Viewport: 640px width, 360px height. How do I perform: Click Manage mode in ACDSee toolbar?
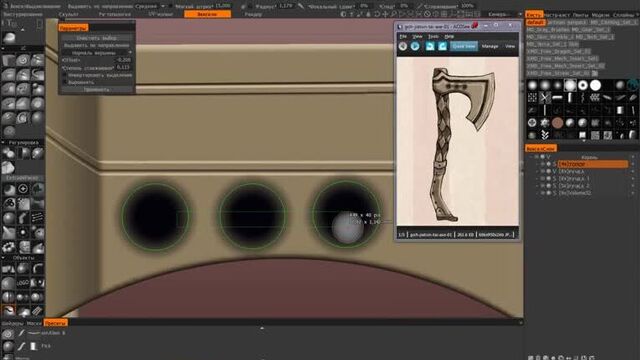coord(490,46)
